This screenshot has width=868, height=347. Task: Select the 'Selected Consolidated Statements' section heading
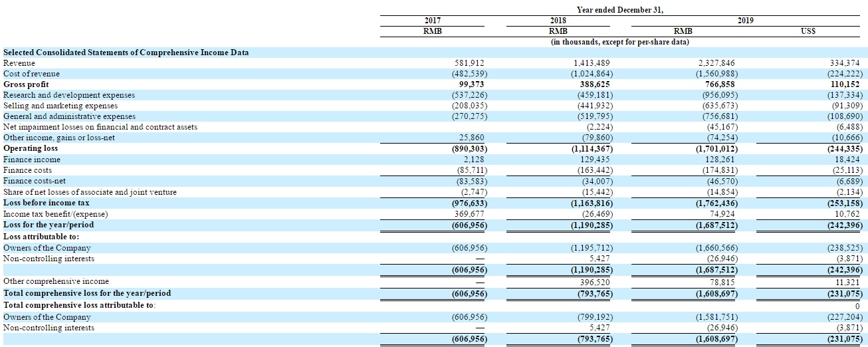click(126, 53)
